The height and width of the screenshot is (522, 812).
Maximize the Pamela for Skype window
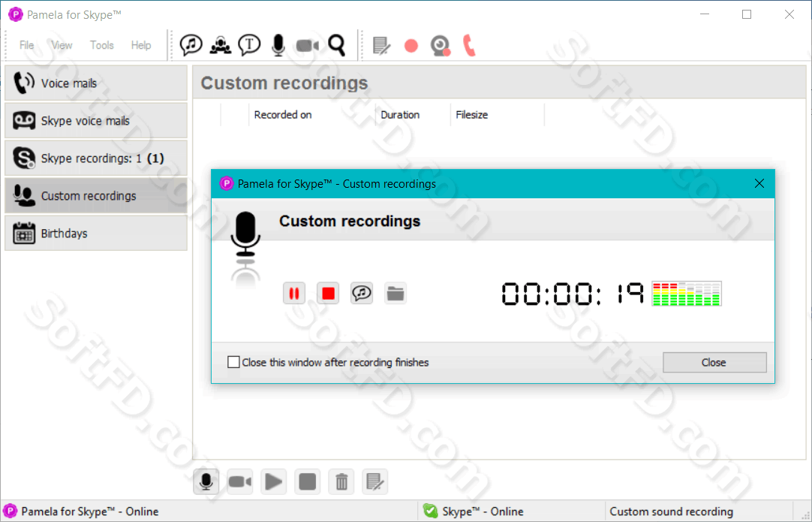pos(747,14)
